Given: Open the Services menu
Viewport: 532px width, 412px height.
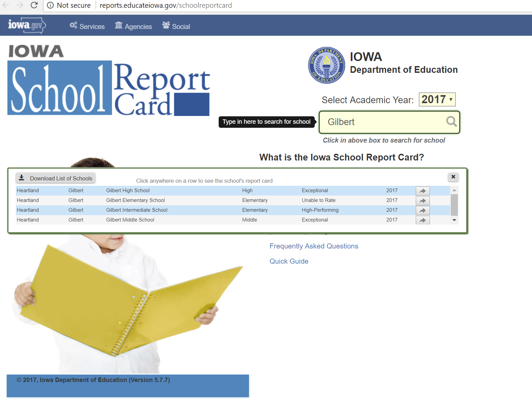Looking at the screenshot, I should [x=87, y=26].
